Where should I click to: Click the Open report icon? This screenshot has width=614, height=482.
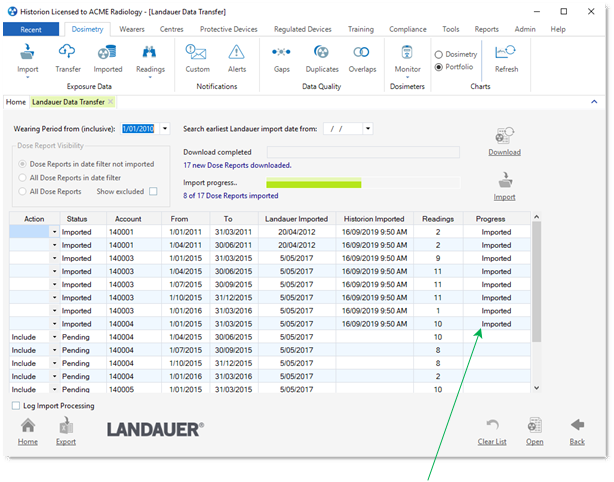pos(535,425)
